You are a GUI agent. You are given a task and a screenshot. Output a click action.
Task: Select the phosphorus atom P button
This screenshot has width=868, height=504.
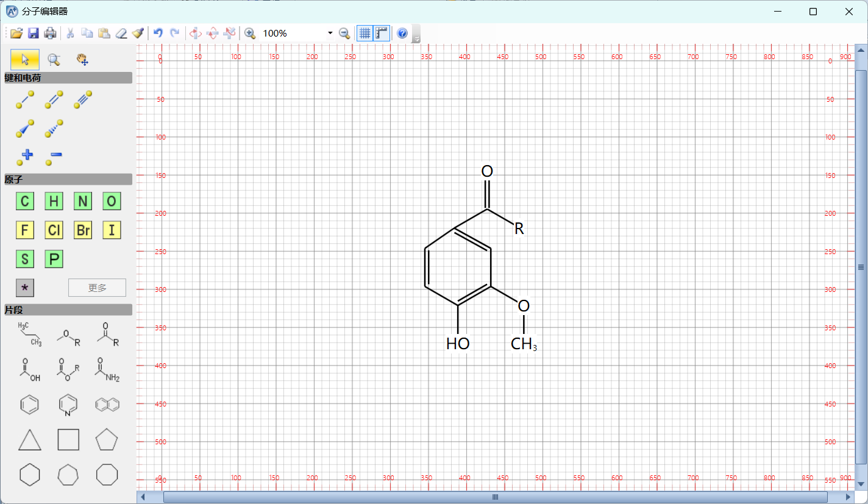click(x=54, y=259)
